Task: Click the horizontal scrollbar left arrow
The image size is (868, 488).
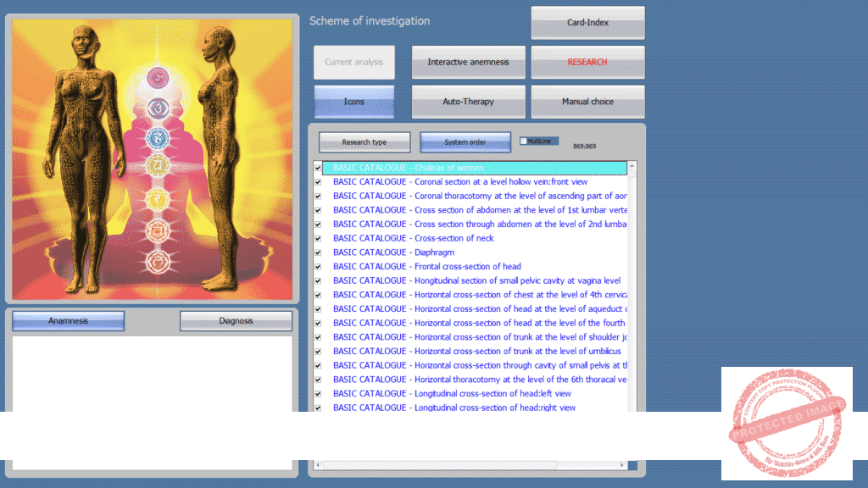Action: pos(319,465)
